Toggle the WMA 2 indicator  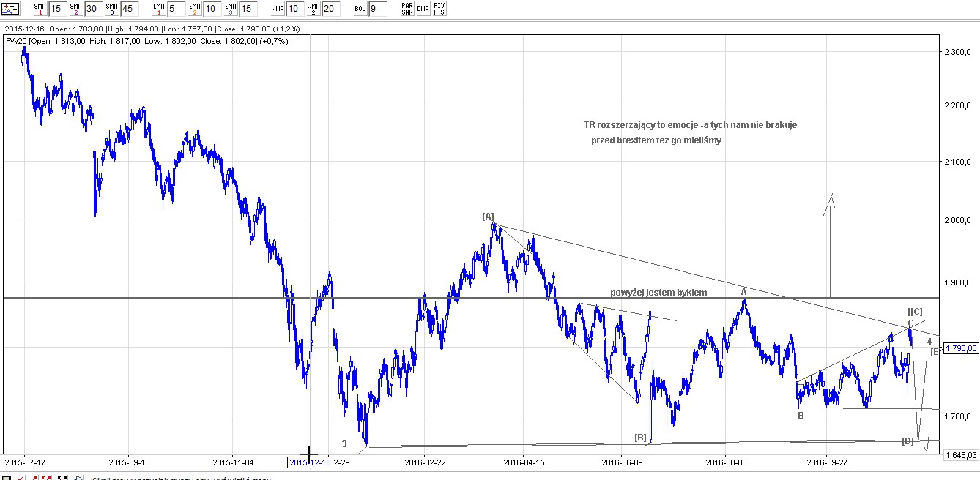pos(313,10)
